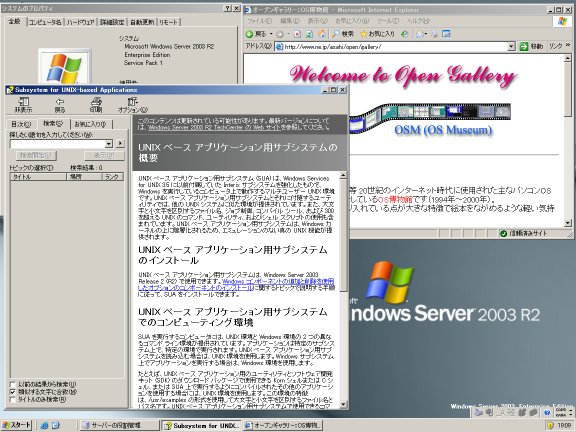This screenshot has width=576, height=432.
Task: Open the Forward button history dropdown arrow
Action: [288, 34]
